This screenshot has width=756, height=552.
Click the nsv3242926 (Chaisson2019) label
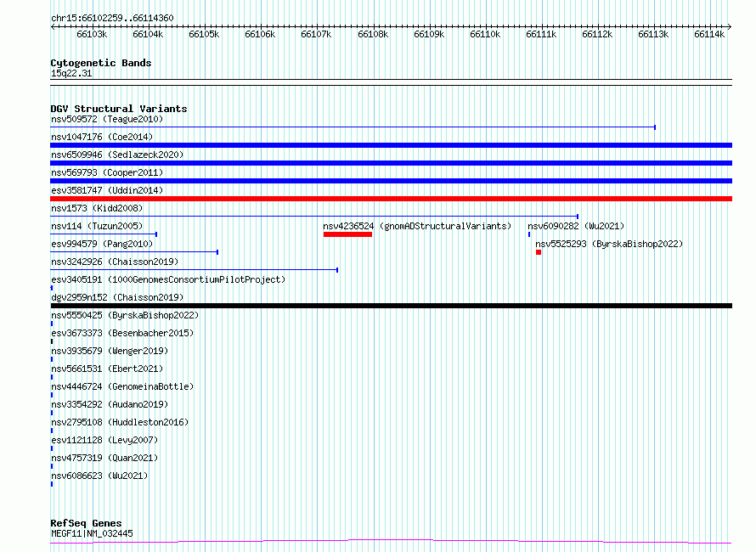(x=115, y=262)
